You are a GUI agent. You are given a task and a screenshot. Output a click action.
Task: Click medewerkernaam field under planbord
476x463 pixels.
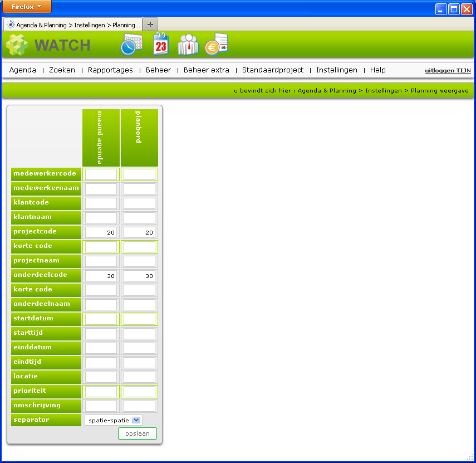point(139,189)
